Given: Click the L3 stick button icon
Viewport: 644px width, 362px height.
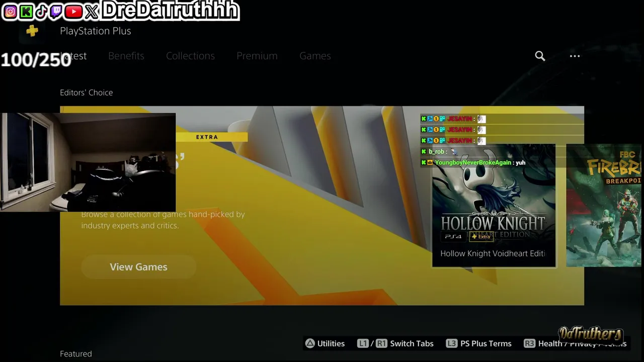Looking at the screenshot, I should point(451,343).
